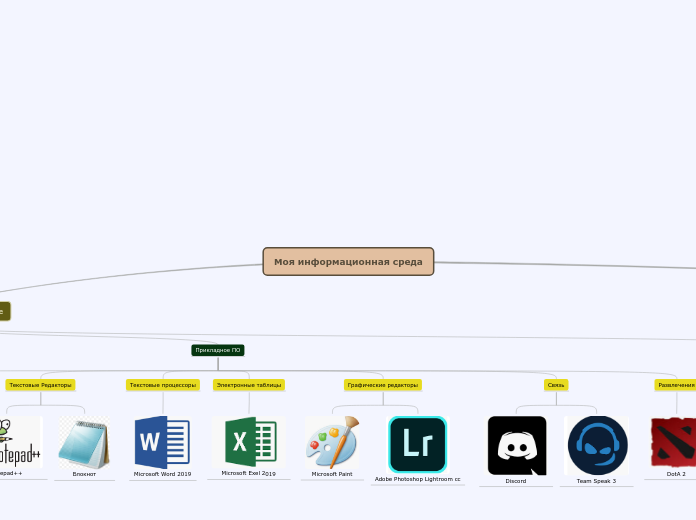Click the 'Связь' category node
Screen dimensions: 696x520
[x=556, y=385]
